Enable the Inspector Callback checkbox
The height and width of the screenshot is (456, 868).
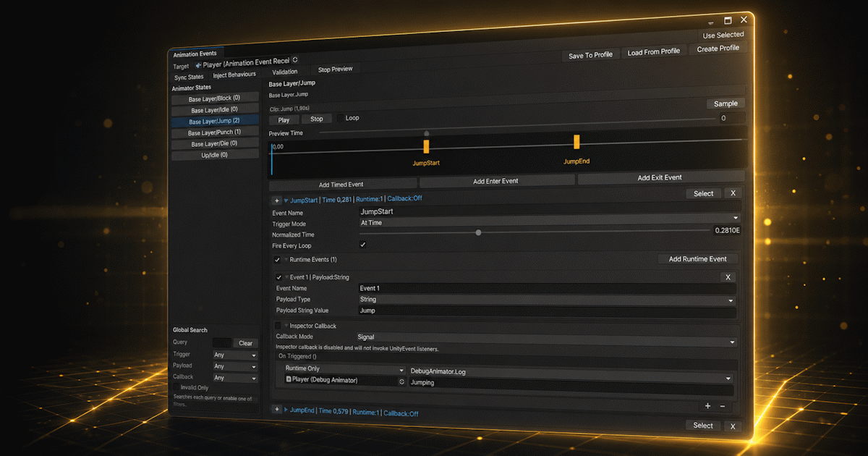278,326
